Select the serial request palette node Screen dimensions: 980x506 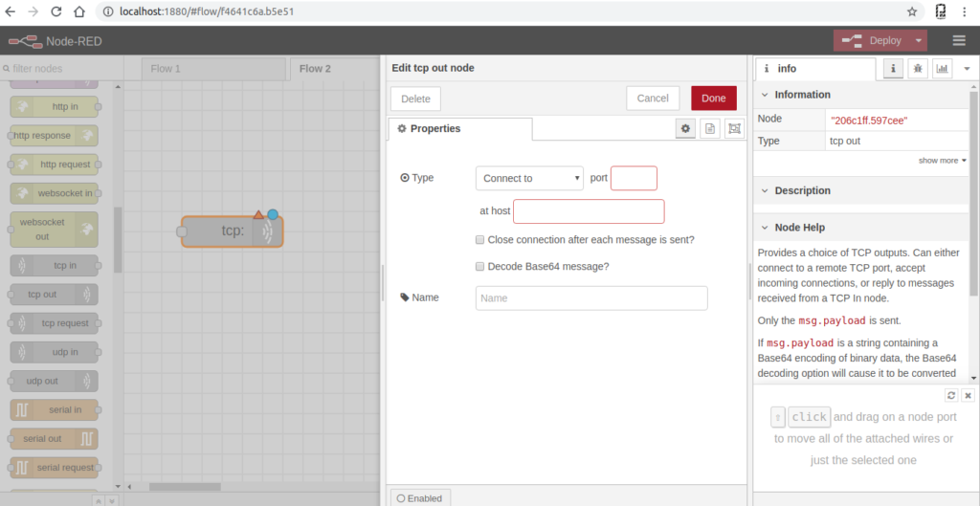pyautogui.click(x=55, y=468)
